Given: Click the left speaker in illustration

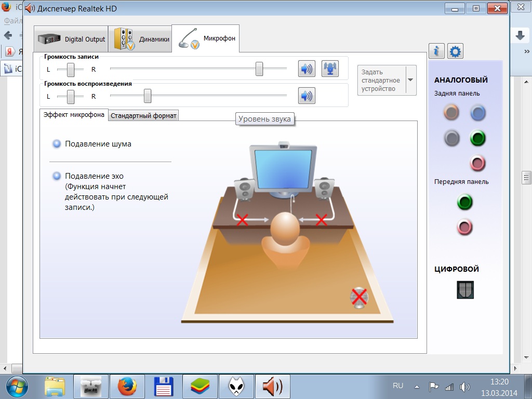Looking at the screenshot, I should click(245, 189).
